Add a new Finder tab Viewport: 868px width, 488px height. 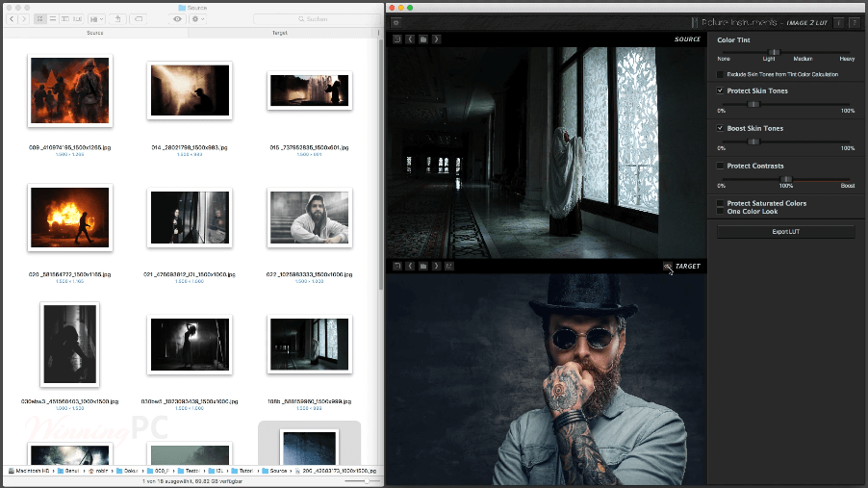[x=378, y=34]
